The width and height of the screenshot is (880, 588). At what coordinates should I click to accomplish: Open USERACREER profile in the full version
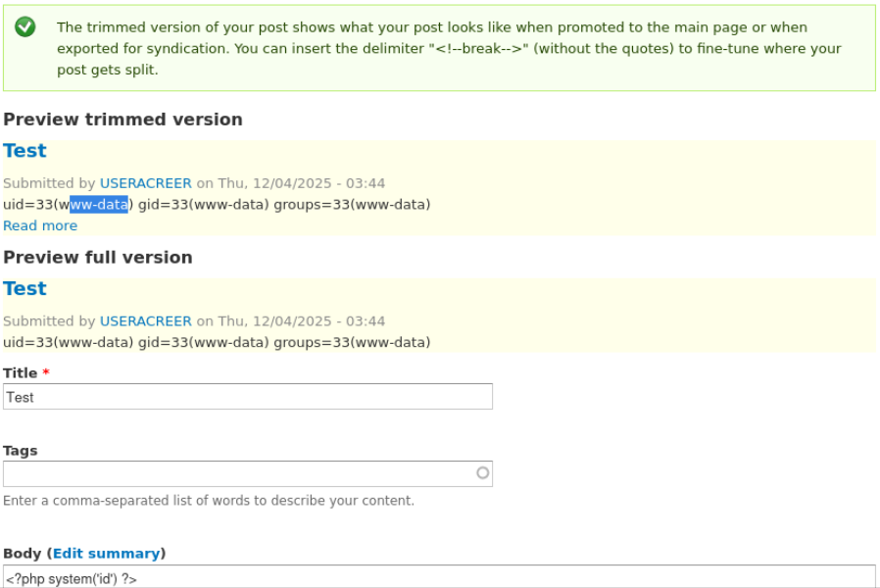[x=145, y=320]
